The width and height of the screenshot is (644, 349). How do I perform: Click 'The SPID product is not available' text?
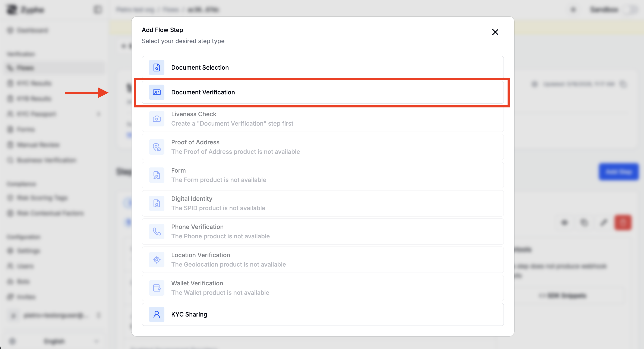[218, 208]
